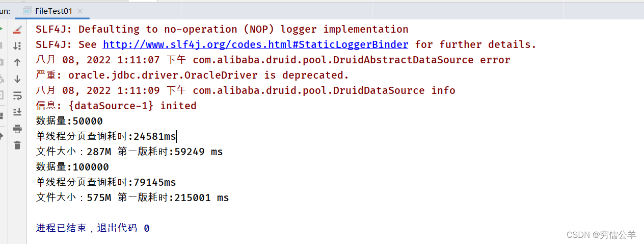Click the '进程已结束，退出代码 0' line
644x244 pixels.
point(93,228)
